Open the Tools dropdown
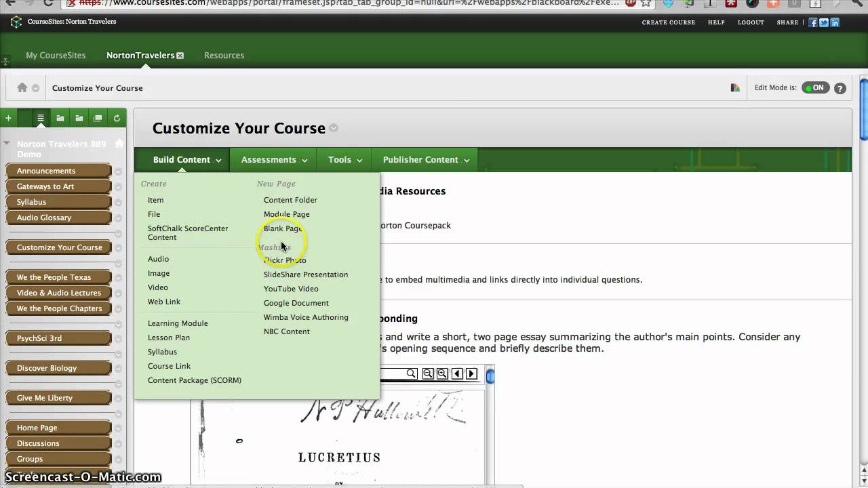The image size is (868, 488). pyautogui.click(x=345, y=160)
